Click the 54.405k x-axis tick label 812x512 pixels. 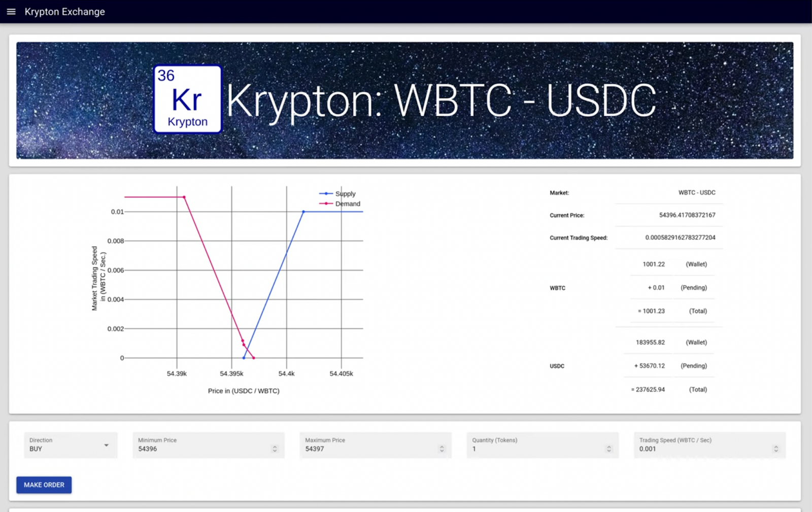[341, 373]
